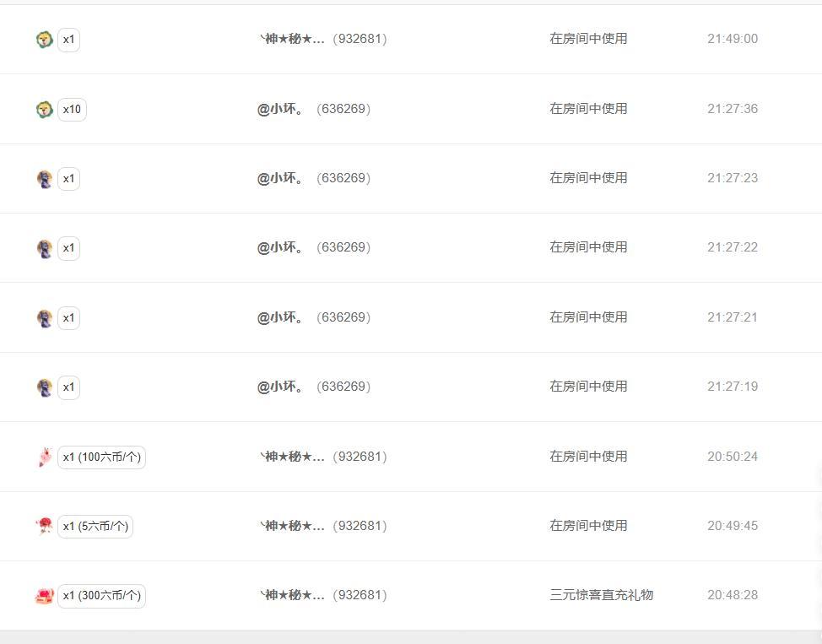The image size is (822, 644).
Task: Click the x1 badge in the 21:27:23 row
Action: point(68,179)
